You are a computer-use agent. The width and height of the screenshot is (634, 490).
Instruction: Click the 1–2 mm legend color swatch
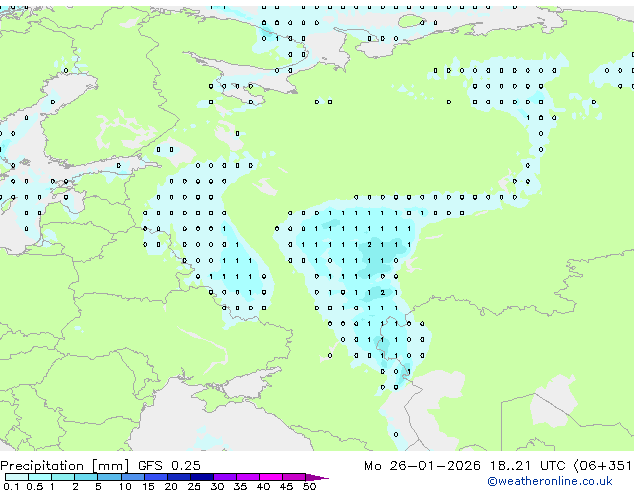tap(63, 477)
